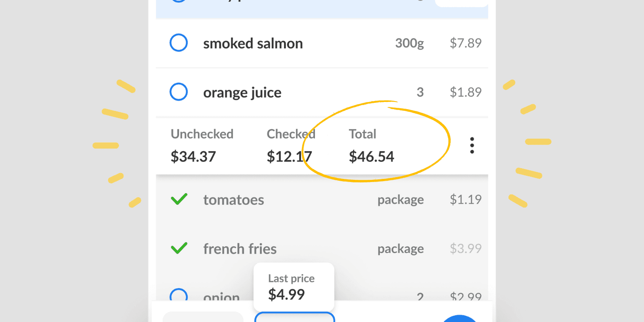The width and height of the screenshot is (644, 322).
Task: Select the smoked salmon item name
Action: 253,43
